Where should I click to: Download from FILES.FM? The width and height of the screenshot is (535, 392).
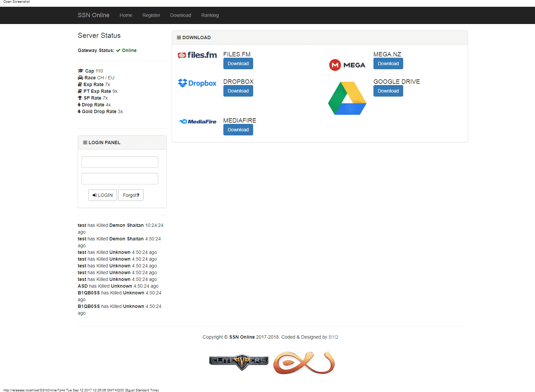[x=238, y=63]
